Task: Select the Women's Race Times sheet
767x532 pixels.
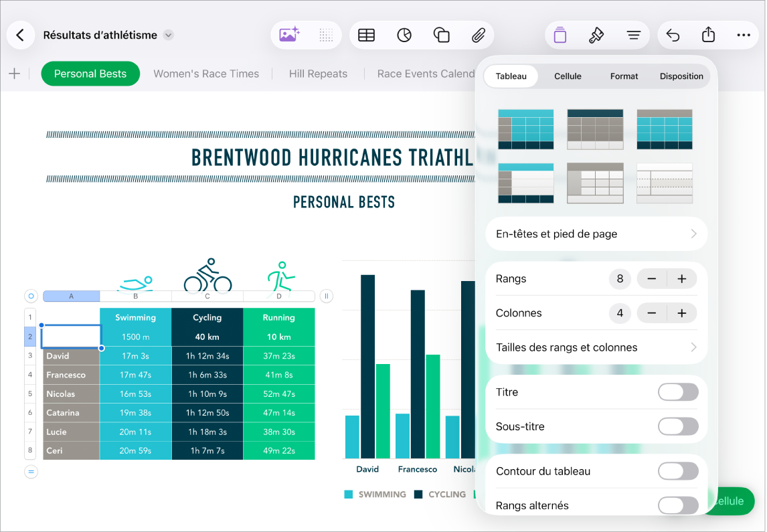Action: point(206,74)
